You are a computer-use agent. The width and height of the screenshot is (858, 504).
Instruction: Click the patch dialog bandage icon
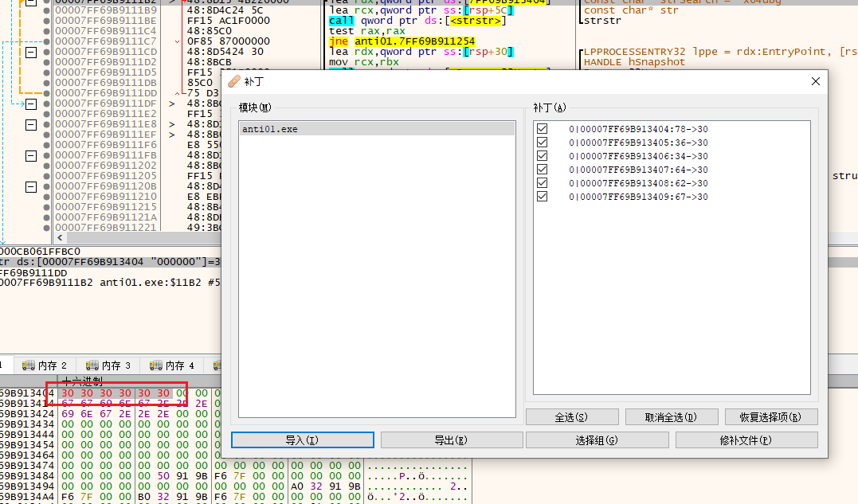click(x=233, y=82)
